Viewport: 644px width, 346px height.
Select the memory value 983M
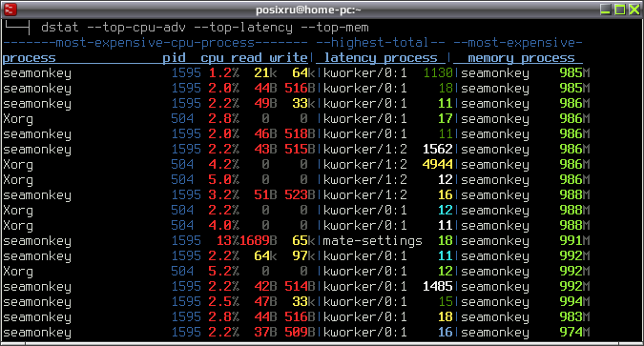(x=574, y=317)
